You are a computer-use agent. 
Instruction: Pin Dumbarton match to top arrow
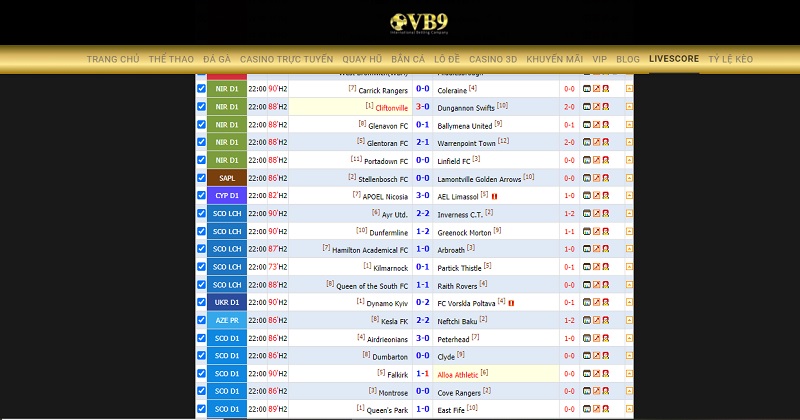[629, 356]
